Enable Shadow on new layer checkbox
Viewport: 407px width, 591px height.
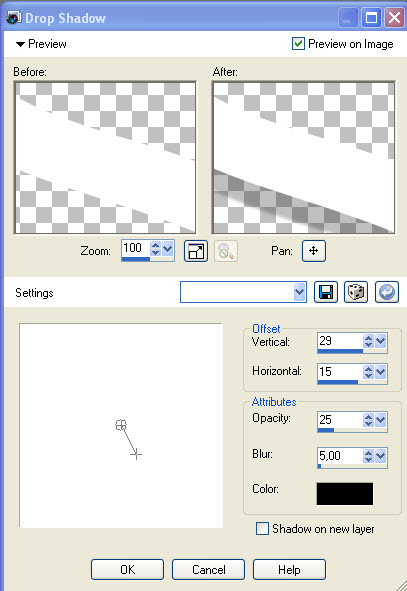pos(262,528)
